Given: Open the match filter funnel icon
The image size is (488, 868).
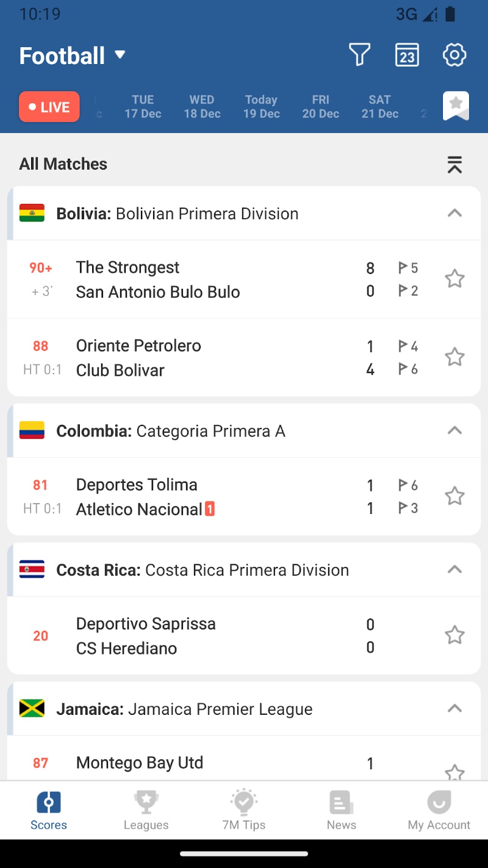Looking at the screenshot, I should pyautogui.click(x=359, y=55).
